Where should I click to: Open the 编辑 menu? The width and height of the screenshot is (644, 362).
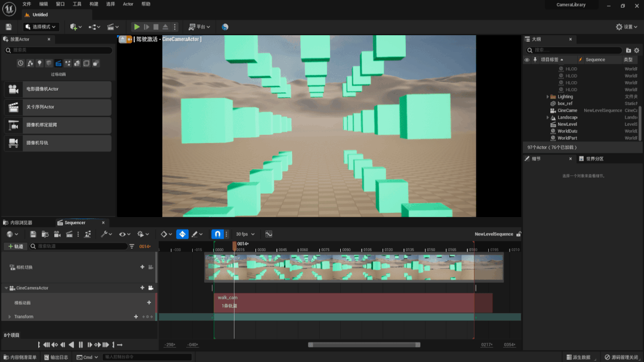[43, 4]
